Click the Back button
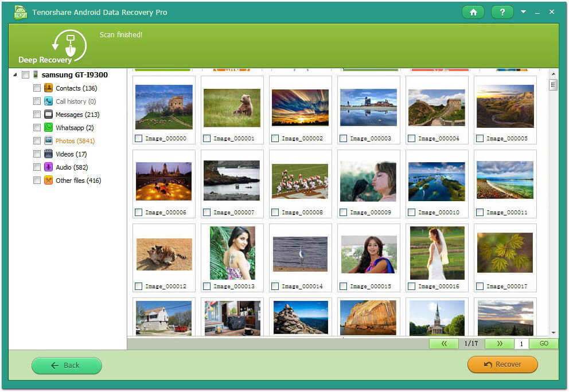Viewport: 569px width, 392px height. 67,366
